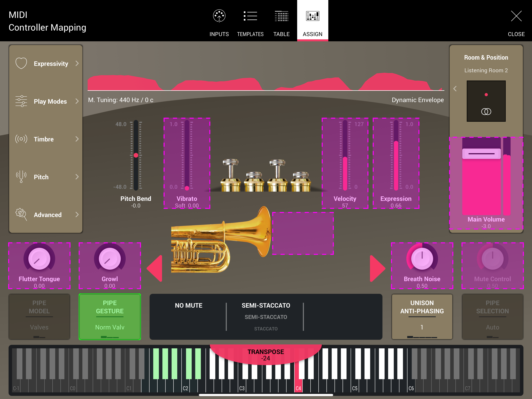Expand the Pitch section chevron
This screenshot has width=532, height=399.
(77, 177)
